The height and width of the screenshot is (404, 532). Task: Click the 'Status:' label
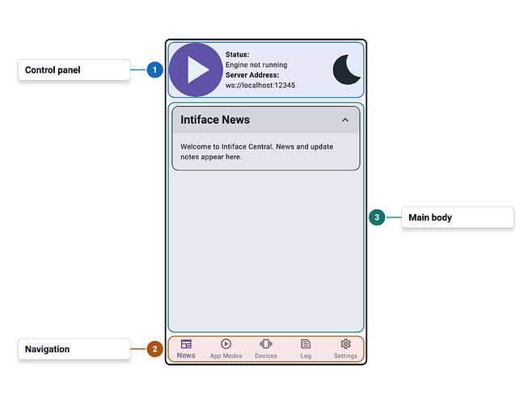[237, 55]
